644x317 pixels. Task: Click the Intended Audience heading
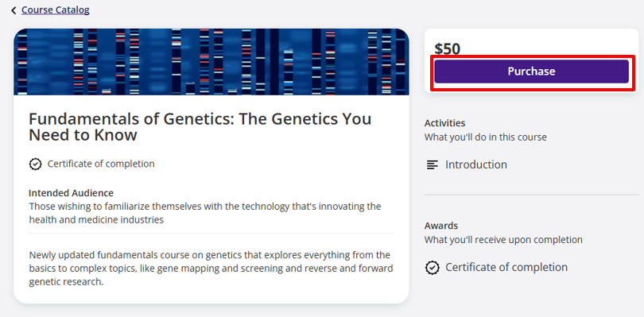pyautogui.click(x=71, y=193)
